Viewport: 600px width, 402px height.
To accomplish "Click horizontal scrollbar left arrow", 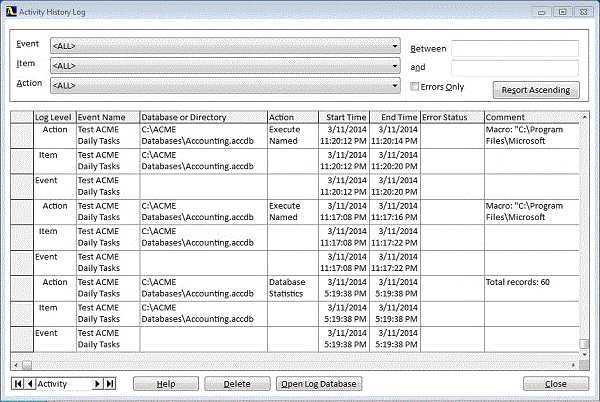I will (x=16, y=365).
